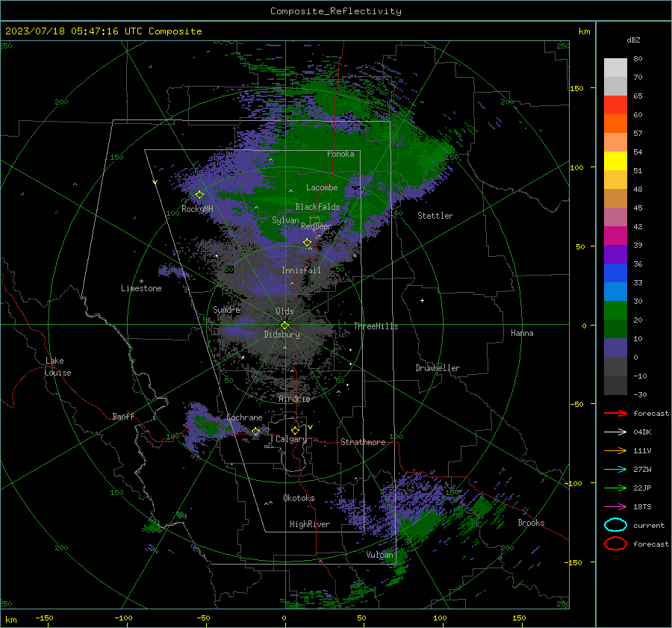This screenshot has width=672, height=628.
Task: Click the Sylvan label on map
Action: pyautogui.click(x=285, y=220)
